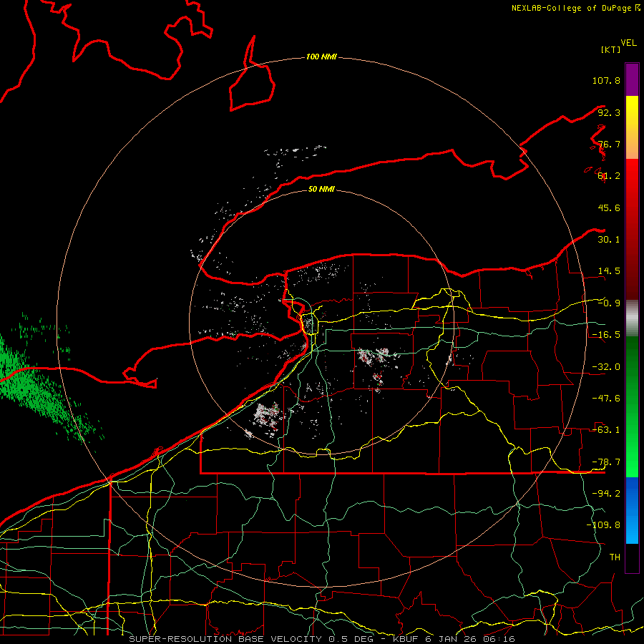Pick the gray near-zero segment of color bar
Viewport: 644px width, 644px height.
point(632,318)
